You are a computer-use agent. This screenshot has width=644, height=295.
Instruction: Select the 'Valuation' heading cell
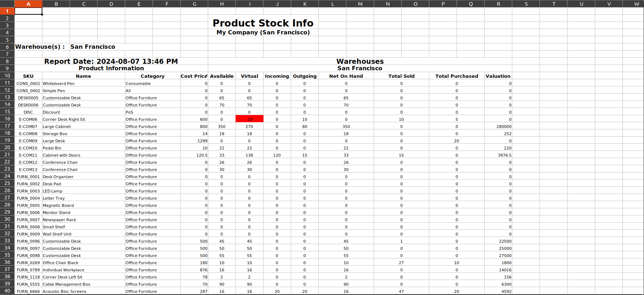[x=498, y=76]
